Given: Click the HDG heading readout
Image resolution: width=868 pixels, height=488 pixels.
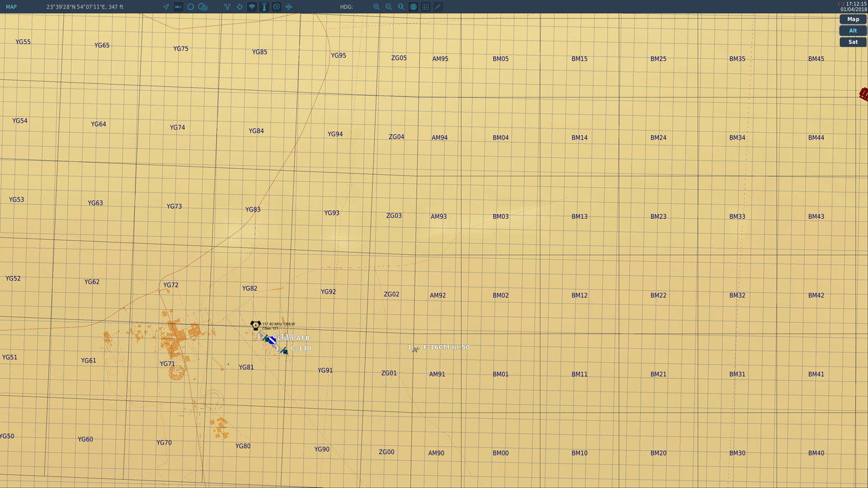Looking at the screenshot, I should click(x=347, y=7).
